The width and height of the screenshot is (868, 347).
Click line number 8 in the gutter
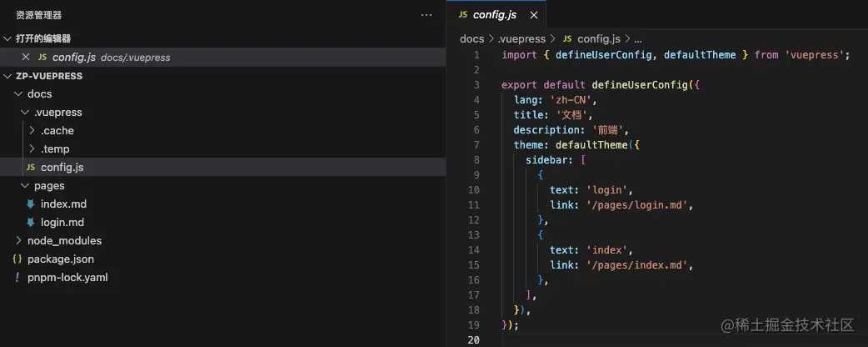[x=476, y=159]
